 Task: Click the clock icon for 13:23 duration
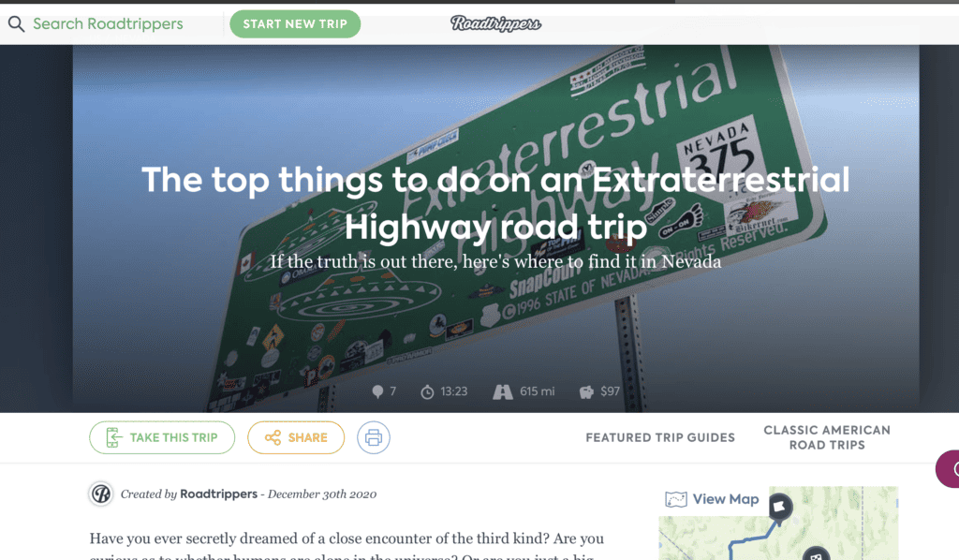tap(427, 391)
